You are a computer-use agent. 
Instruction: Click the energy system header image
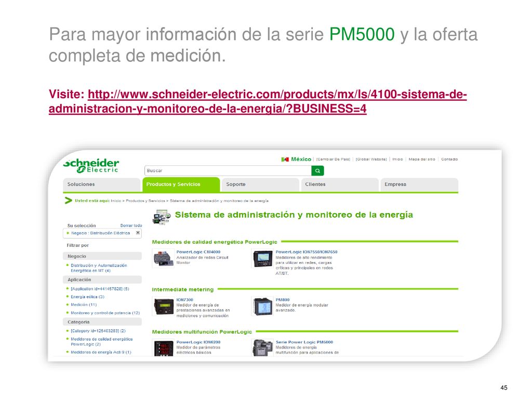(162, 217)
